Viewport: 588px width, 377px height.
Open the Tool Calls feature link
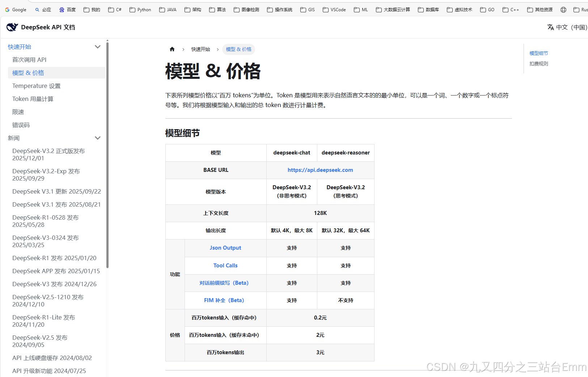pyautogui.click(x=225, y=266)
